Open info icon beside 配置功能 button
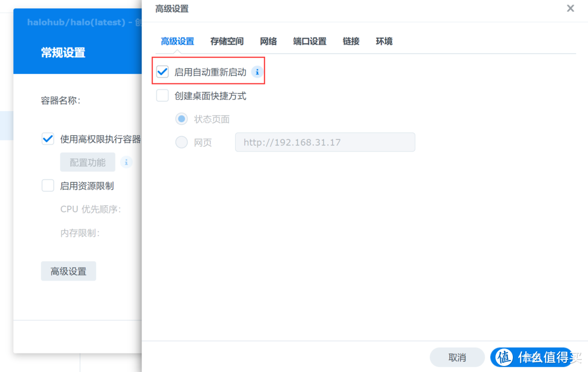The width and height of the screenshot is (588, 372). pyautogui.click(x=126, y=162)
